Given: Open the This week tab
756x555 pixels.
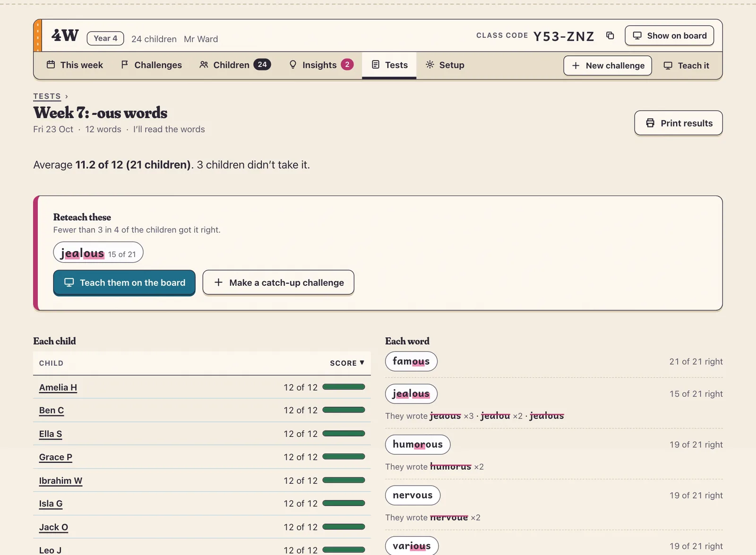Looking at the screenshot, I should click(75, 65).
